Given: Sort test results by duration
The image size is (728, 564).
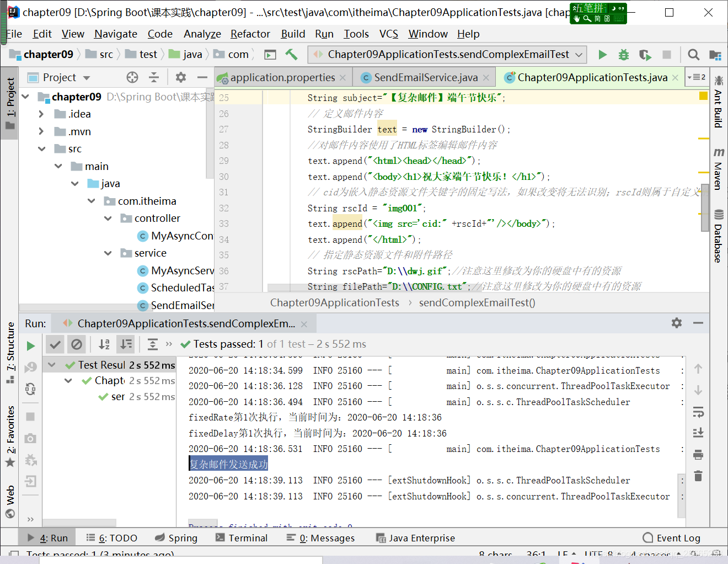Looking at the screenshot, I should pyautogui.click(x=126, y=344).
